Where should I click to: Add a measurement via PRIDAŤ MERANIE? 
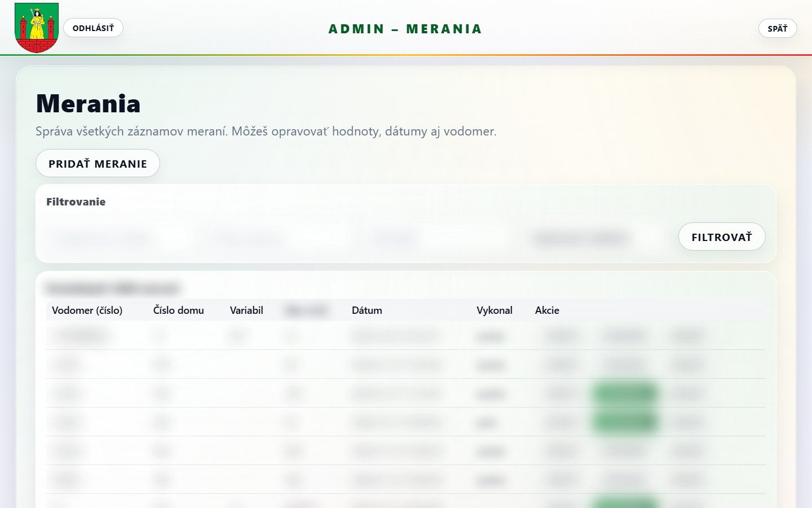coord(98,163)
